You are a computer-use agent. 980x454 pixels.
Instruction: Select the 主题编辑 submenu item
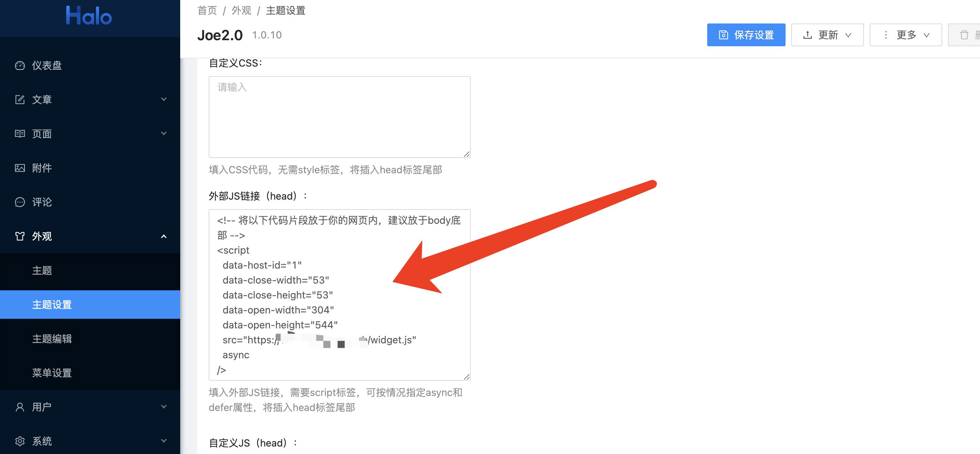click(90, 339)
